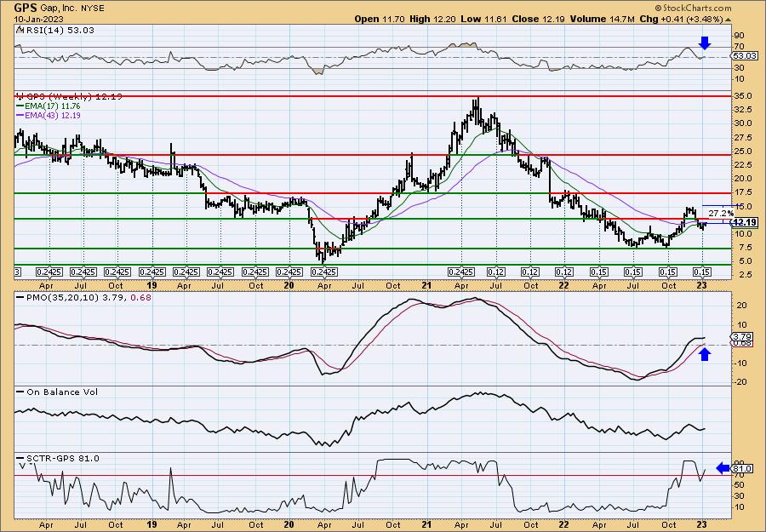
Task: Click the 12.19 last-price tag on the price axis
Action: (745, 222)
